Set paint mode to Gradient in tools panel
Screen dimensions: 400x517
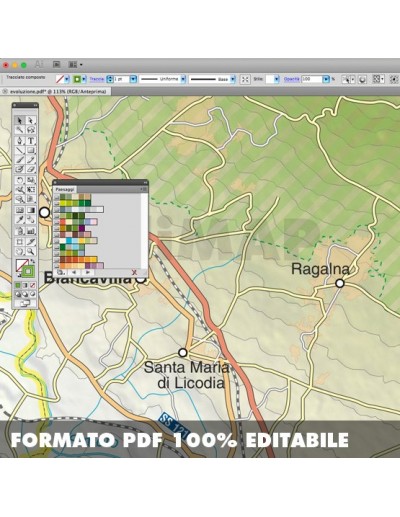pos(25,285)
